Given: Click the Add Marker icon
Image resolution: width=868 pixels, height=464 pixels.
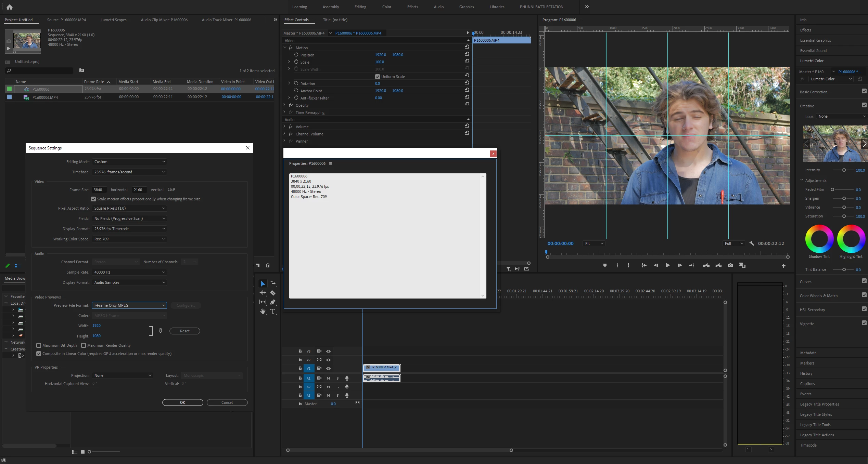Looking at the screenshot, I should (605, 265).
